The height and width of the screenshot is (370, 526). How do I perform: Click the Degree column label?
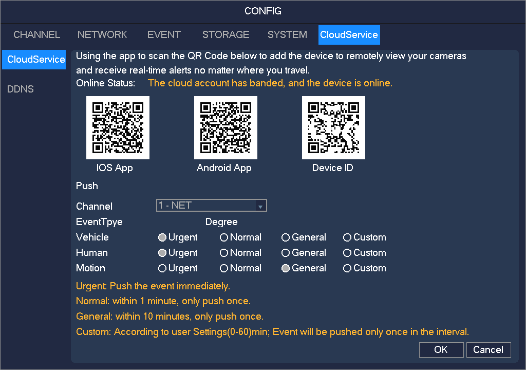tap(221, 222)
